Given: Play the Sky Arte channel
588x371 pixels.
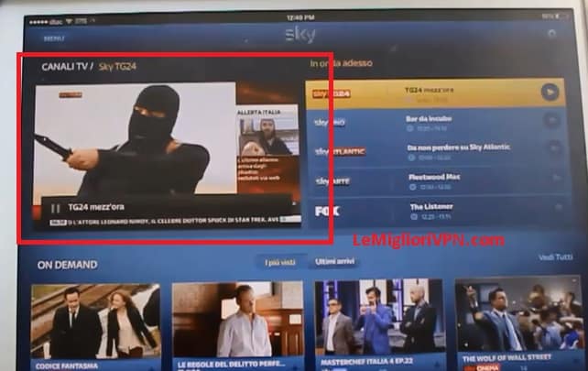Looking at the screenshot, I should tap(557, 178).
